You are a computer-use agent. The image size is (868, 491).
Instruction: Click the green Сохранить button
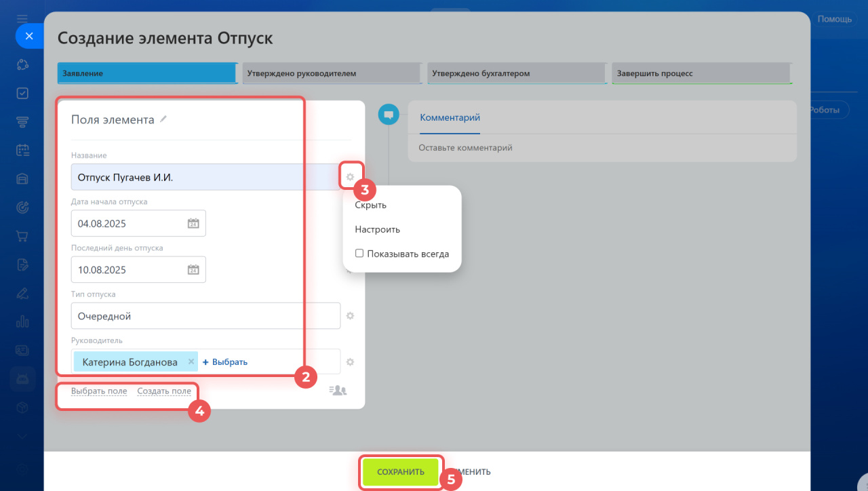point(401,472)
